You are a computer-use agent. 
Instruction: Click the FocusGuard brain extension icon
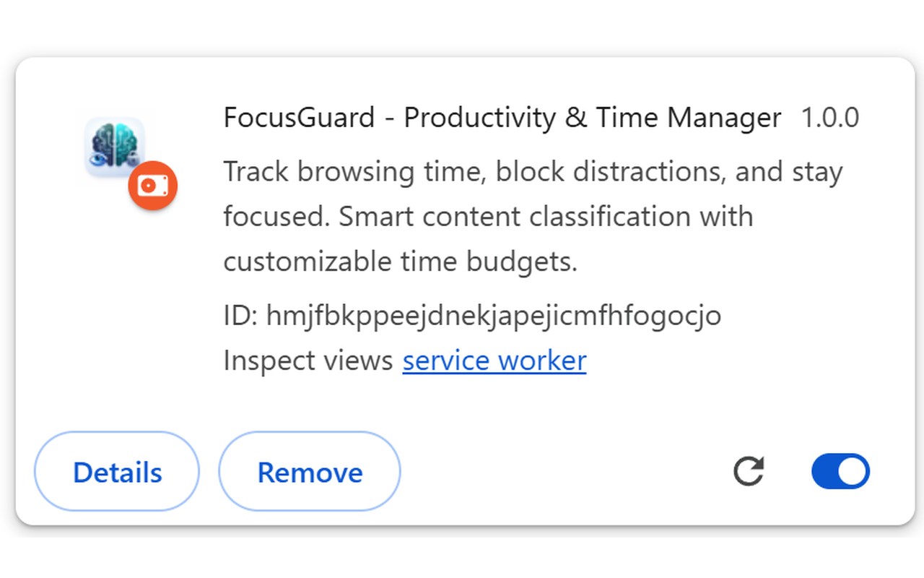(x=114, y=147)
